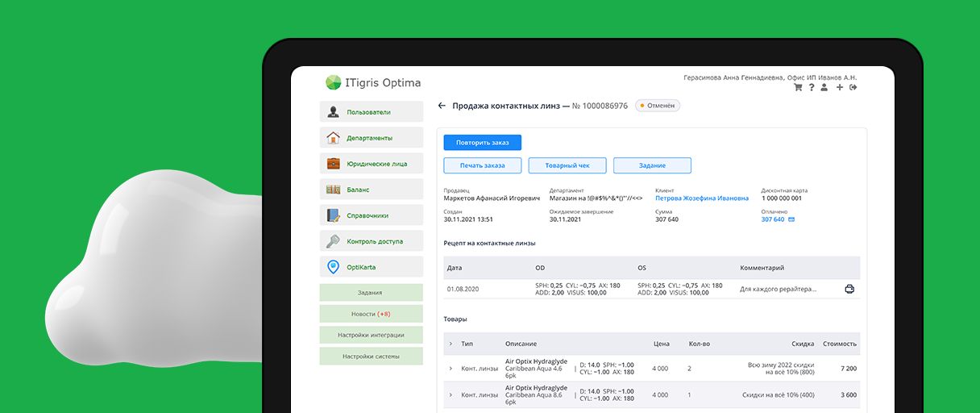980x413 pixels.
Task: Click the Справочники notebook icon
Action: tap(333, 215)
